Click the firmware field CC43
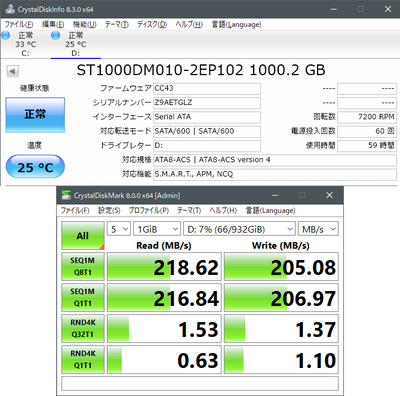 [207, 89]
